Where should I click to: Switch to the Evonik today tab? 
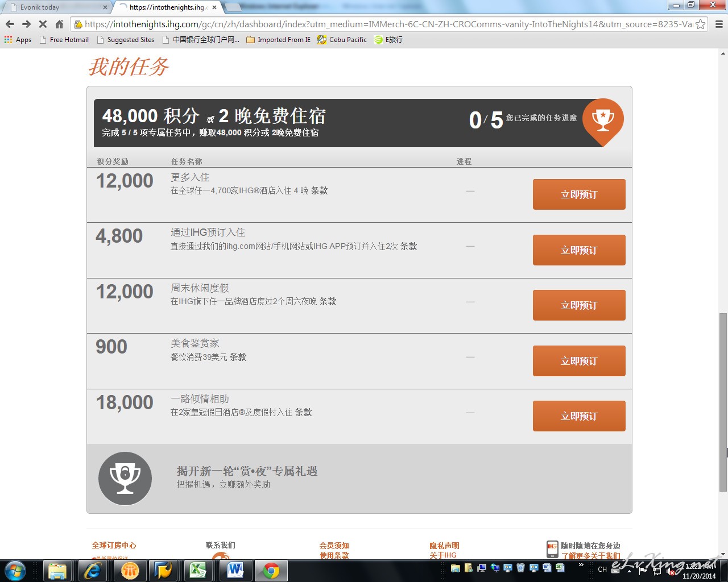click(x=57, y=7)
